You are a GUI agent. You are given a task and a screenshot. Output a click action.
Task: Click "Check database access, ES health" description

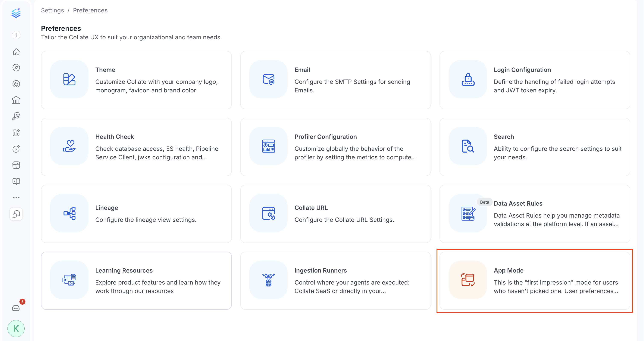point(157,153)
